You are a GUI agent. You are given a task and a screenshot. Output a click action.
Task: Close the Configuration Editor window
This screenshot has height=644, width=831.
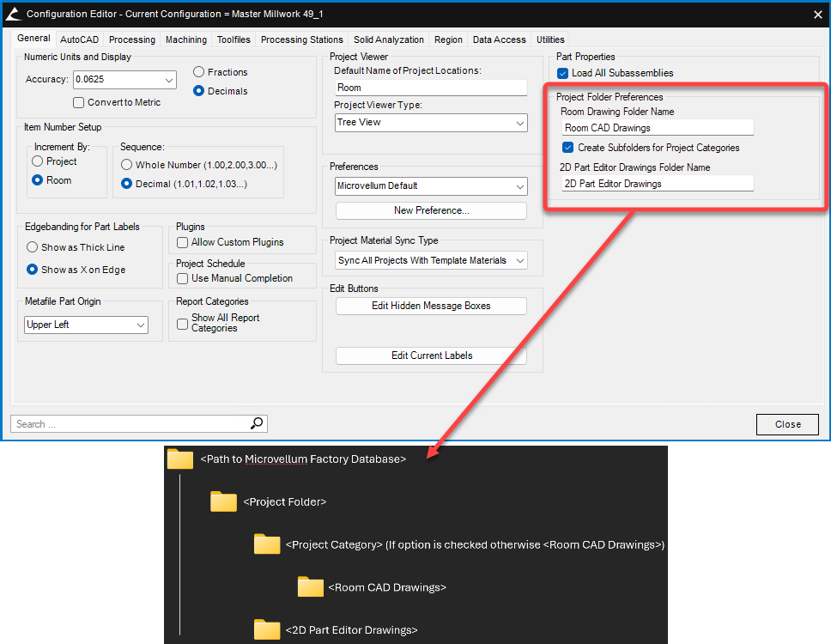coord(818,15)
